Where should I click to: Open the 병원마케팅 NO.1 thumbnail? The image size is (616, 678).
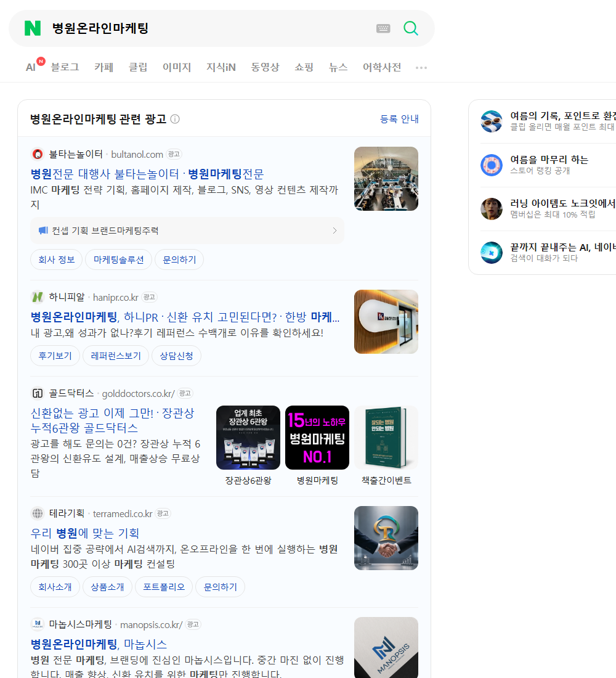(317, 438)
